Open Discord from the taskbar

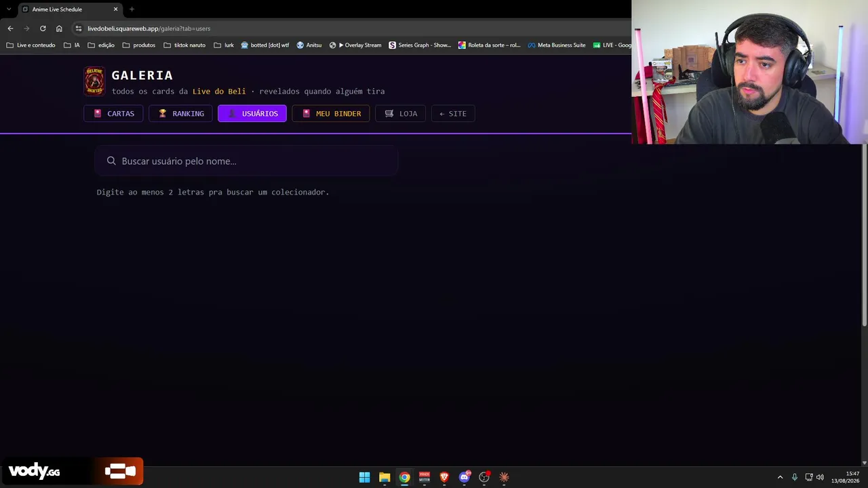tap(465, 477)
